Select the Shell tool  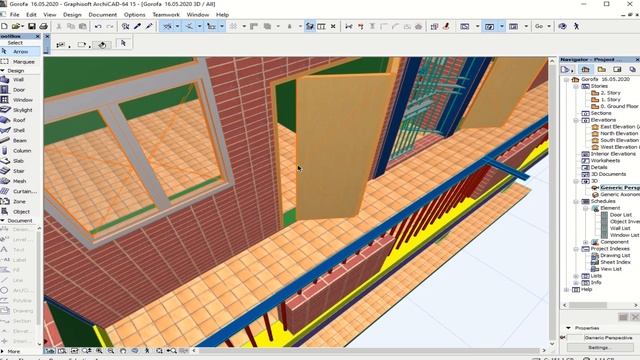20,131
